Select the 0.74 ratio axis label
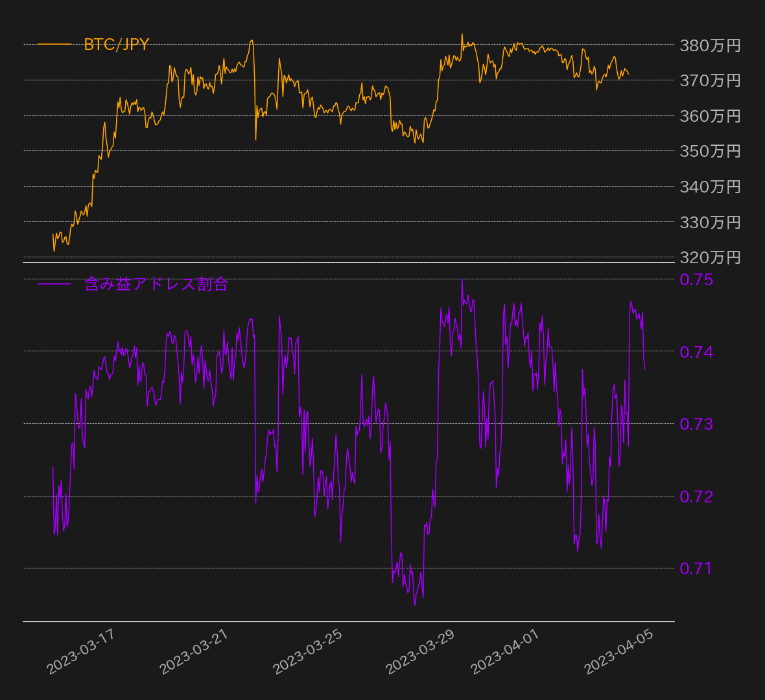The width and height of the screenshot is (765, 700). tap(696, 352)
